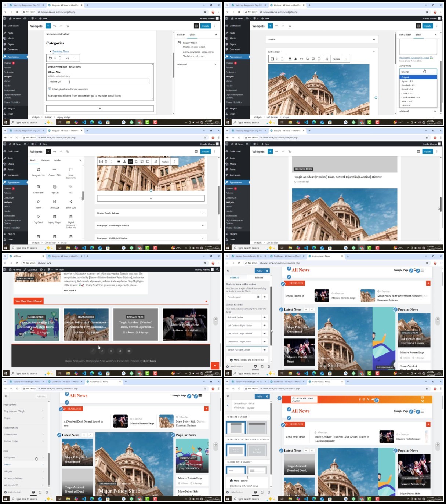Toggle Left Content - Right Sidebar eye visibility
The height and width of the screenshot is (504, 446).
264,326
